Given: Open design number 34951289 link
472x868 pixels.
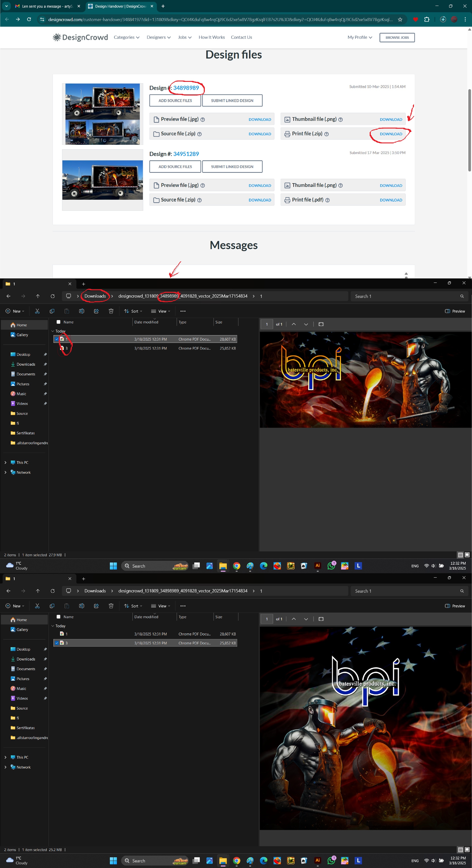Looking at the screenshot, I should (186, 154).
